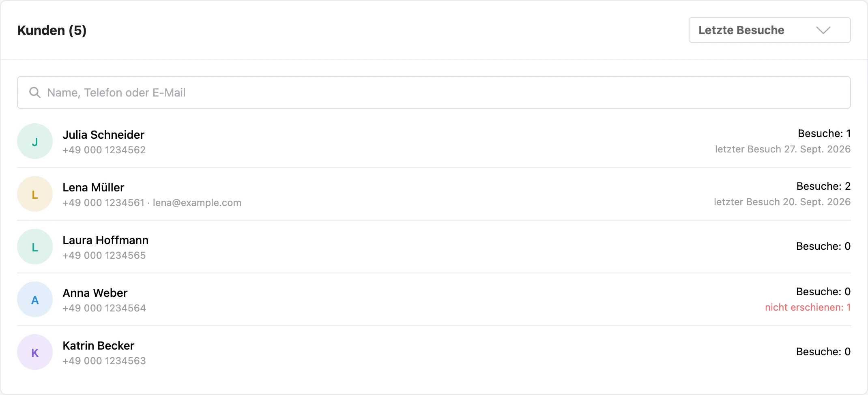The width and height of the screenshot is (868, 395).
Task: Click Katrin Becker's purple K avatar
Action: 35,352
